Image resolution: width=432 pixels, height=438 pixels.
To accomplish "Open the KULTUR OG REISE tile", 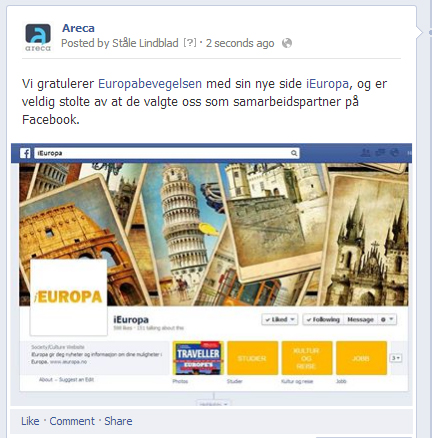I will tap(307, 358).
